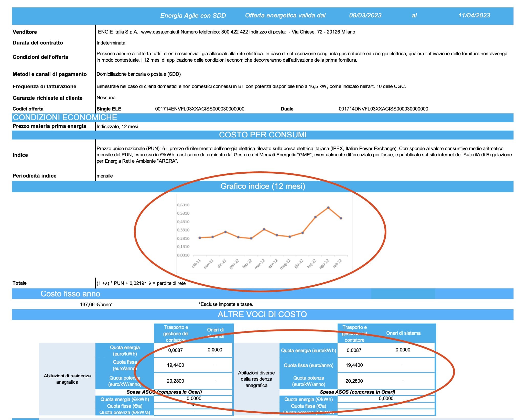
Task: Select offer code 001714DNVFL03XXAGISS000030000000
Action: coord(383,109)
